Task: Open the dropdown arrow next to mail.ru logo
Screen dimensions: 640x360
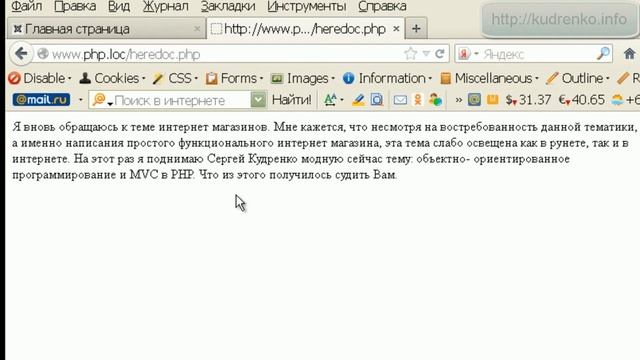Action: 80,100
